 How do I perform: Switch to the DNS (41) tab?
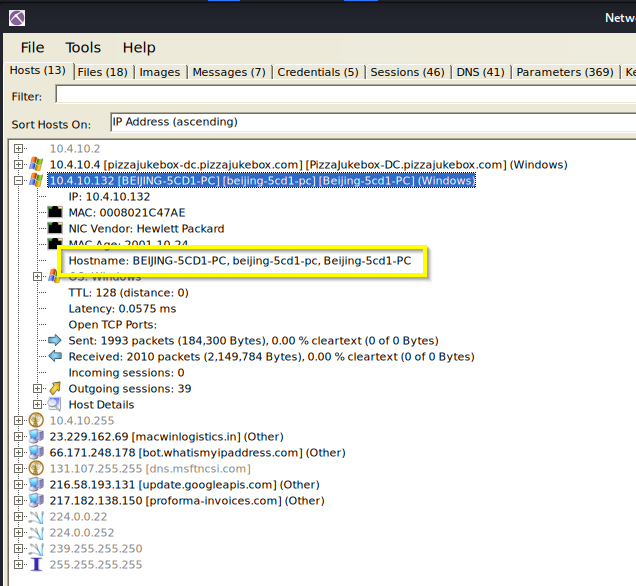[480, 72]
